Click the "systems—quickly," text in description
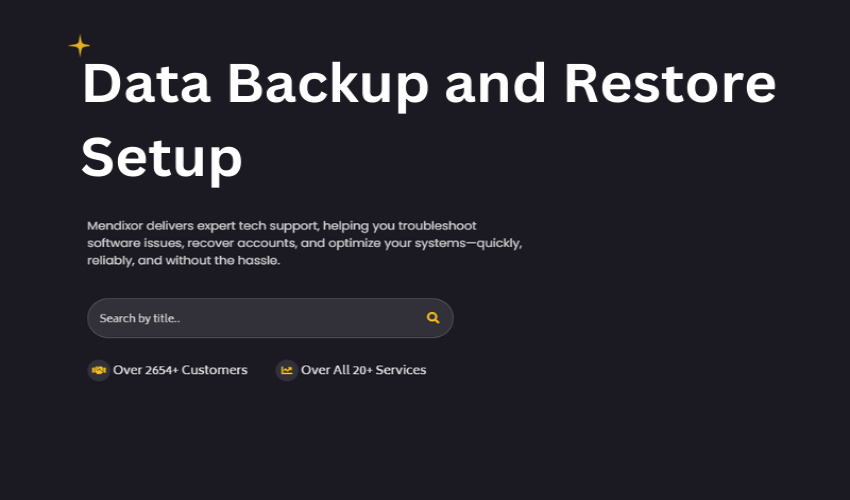Screen dimensions: 850x500 click(x=468, y=243)
